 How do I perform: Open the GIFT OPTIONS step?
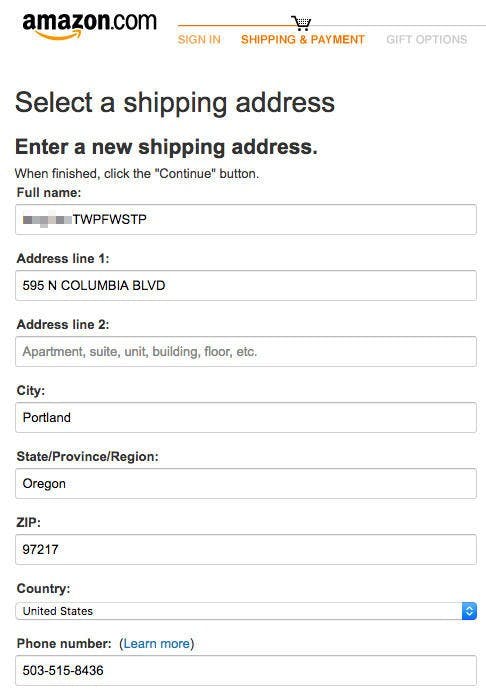426,40
